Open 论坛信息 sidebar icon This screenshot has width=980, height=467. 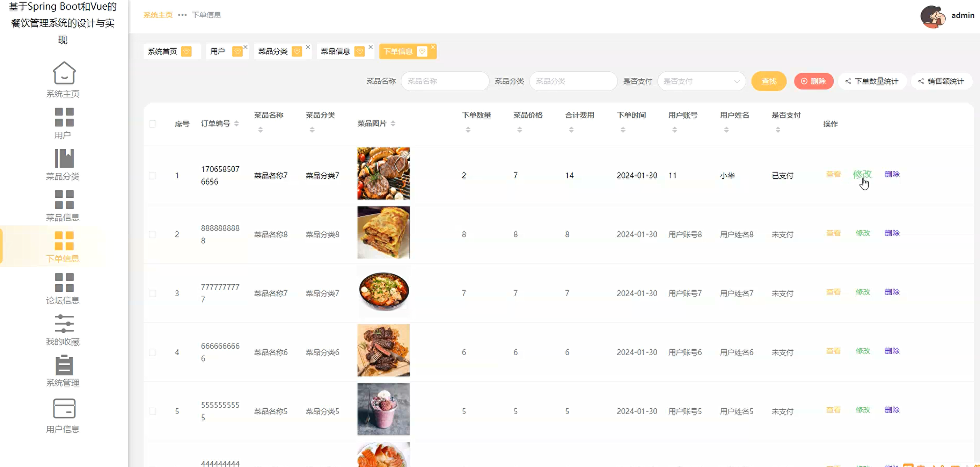(64, 282)
